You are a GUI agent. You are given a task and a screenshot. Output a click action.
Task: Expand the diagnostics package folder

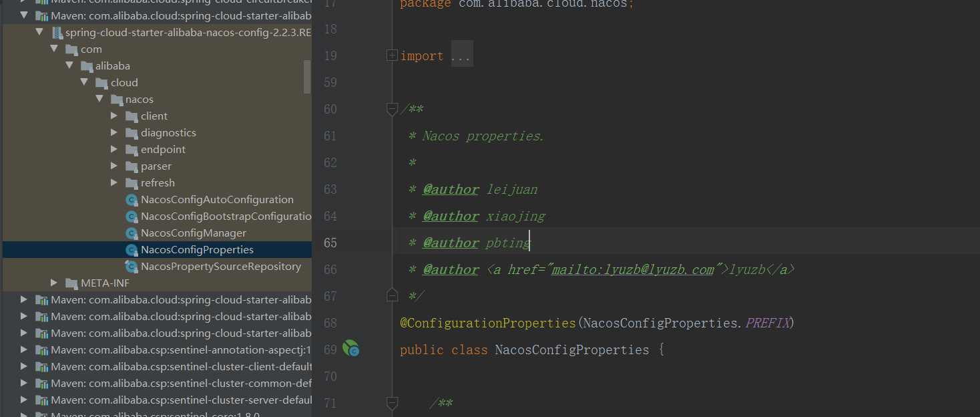[115, 133]
